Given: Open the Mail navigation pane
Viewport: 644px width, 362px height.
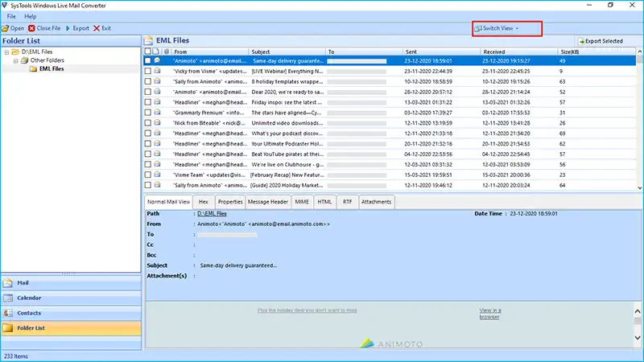Looking at the screenshot, I should [x=71, y=283].
